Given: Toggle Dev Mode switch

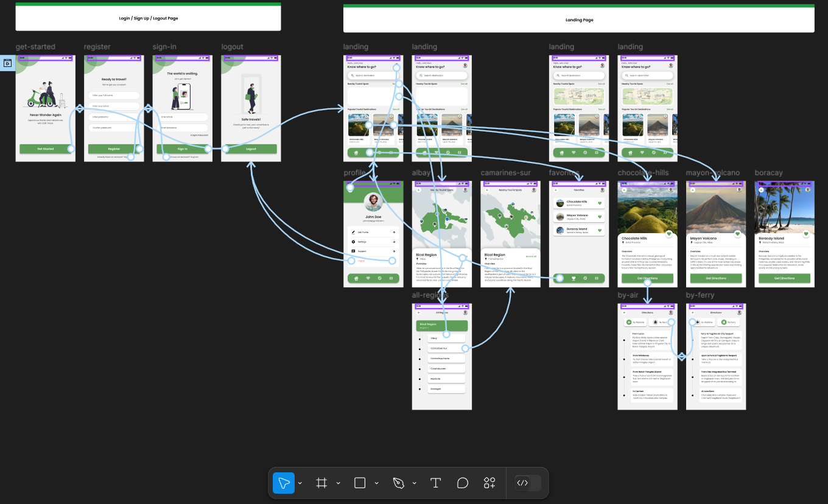Looking at the screenshot, I should click(527, 483).
